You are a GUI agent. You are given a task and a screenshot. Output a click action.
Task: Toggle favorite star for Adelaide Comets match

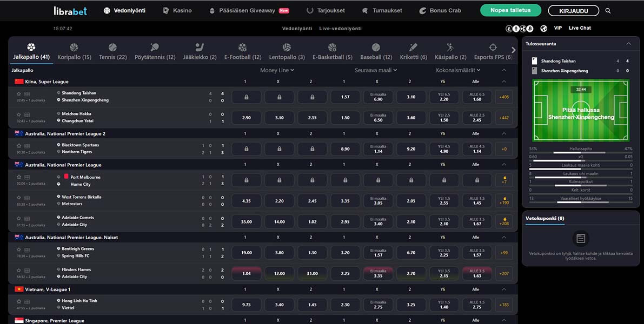coord(19,218)
